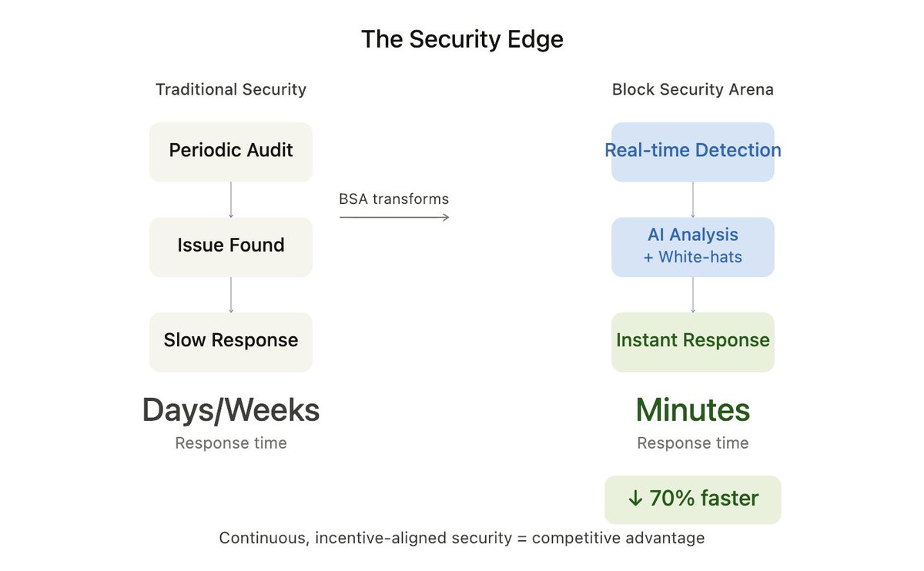Screen dimensions: 924x571
Task: Click the arrow above Instant Response
Action: coord(693,294)
